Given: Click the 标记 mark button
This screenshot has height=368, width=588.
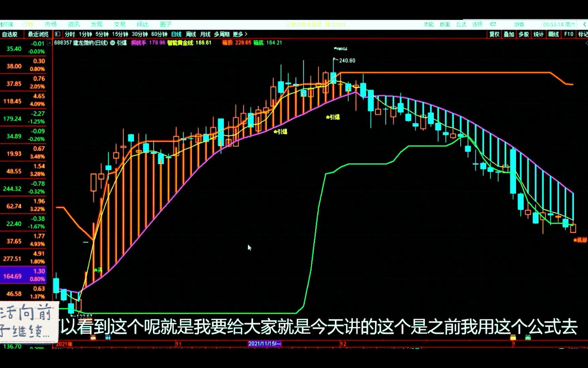Looking at the screenshot, I should (x=583, y=34).
